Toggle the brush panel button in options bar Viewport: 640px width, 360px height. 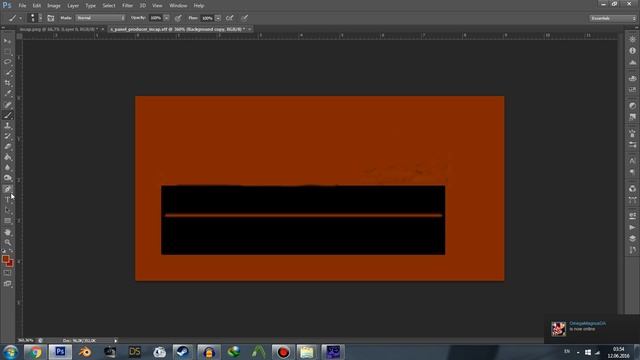pos(51,18)
